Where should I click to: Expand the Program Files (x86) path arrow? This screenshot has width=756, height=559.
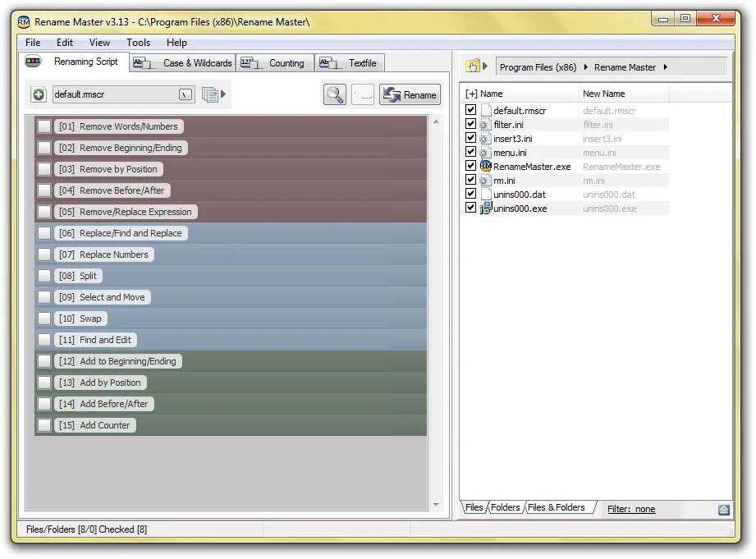tap(586, 67)
